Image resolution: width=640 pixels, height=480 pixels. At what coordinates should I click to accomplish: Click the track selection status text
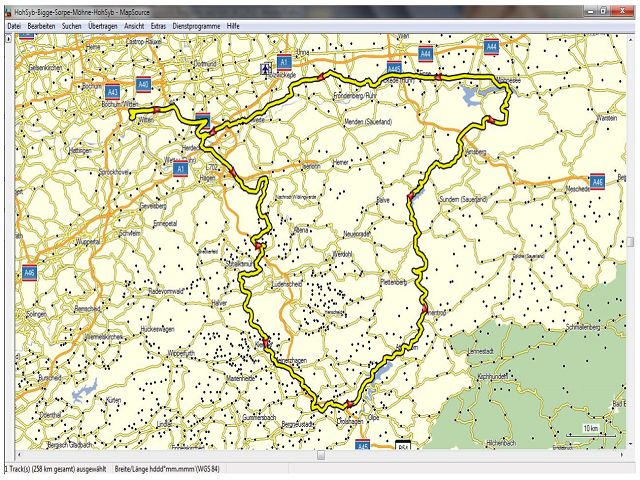click(x=56, y=469)
